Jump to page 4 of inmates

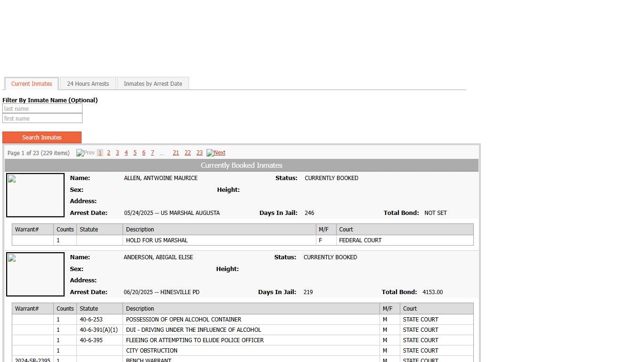pyautogui.click(x=126, y=153)
